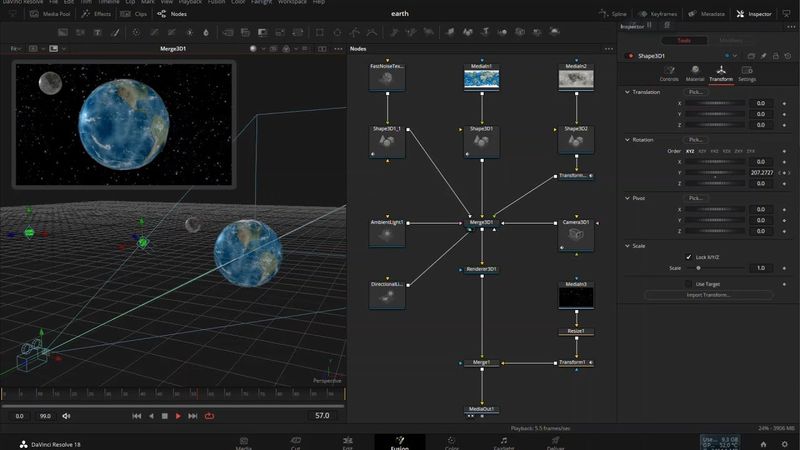Enable the Use Target checkbox
This screenshot has width=800, height=450.
coord(688,284)
